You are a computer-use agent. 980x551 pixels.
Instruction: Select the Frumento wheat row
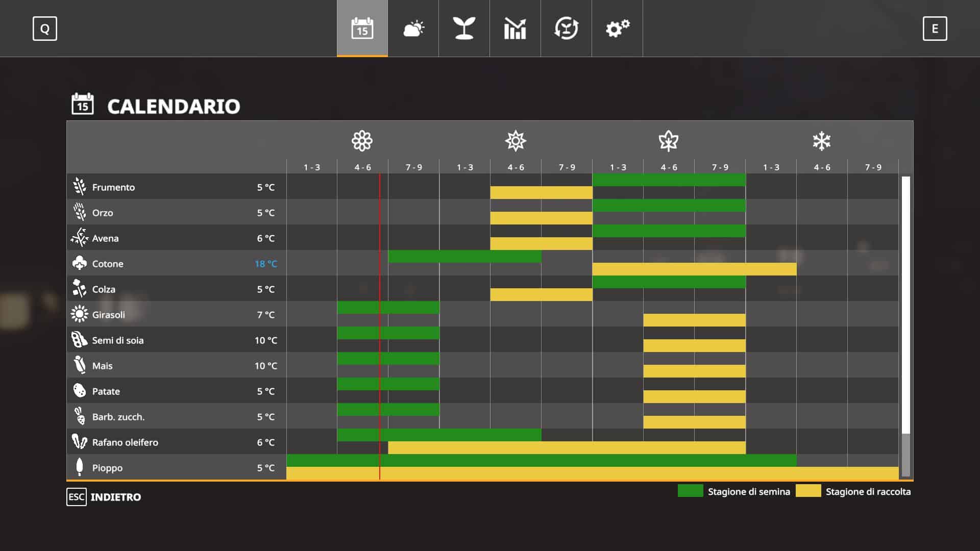113,187
